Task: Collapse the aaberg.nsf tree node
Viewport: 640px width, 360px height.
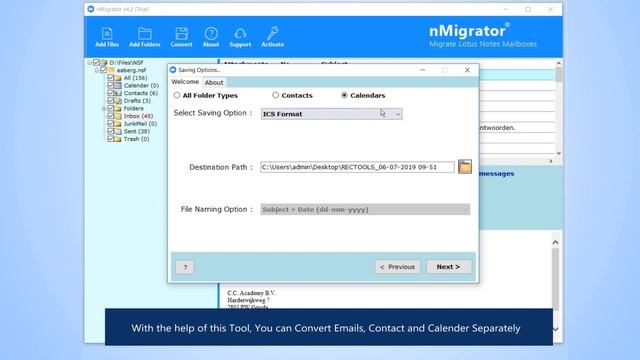Action: point(97,70)
